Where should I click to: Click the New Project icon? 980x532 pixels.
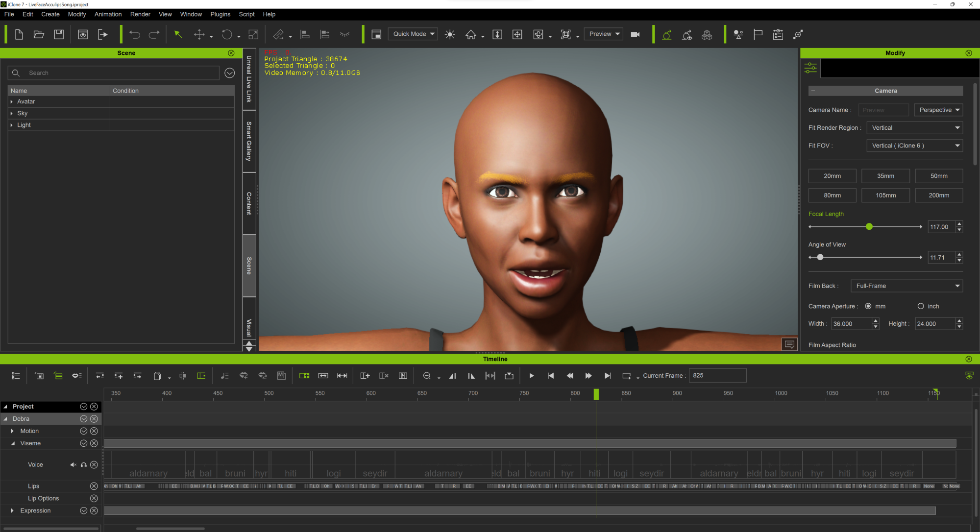(19, 34)
